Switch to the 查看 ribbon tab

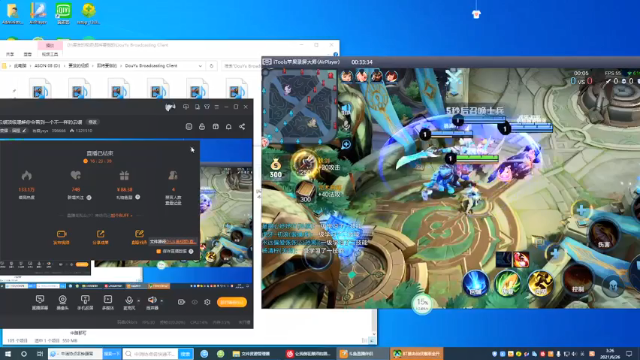27,54
